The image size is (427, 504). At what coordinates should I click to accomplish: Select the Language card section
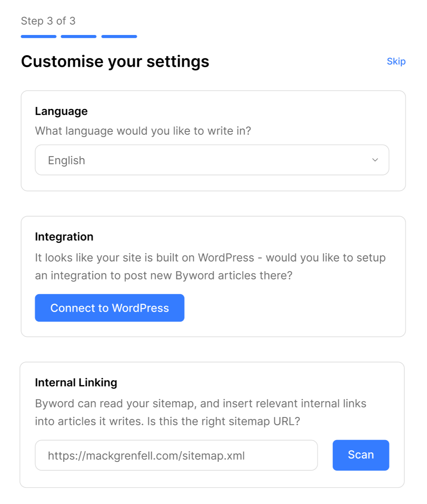click(x=213, y=140)
